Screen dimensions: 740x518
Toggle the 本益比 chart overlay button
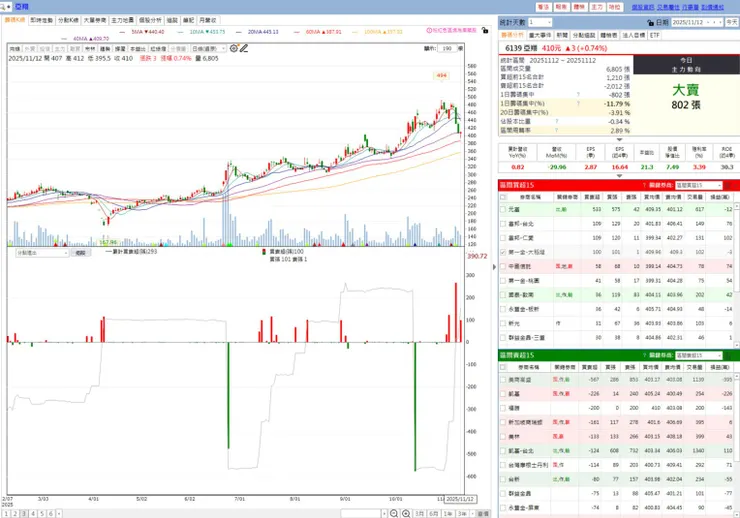(138, 49)
